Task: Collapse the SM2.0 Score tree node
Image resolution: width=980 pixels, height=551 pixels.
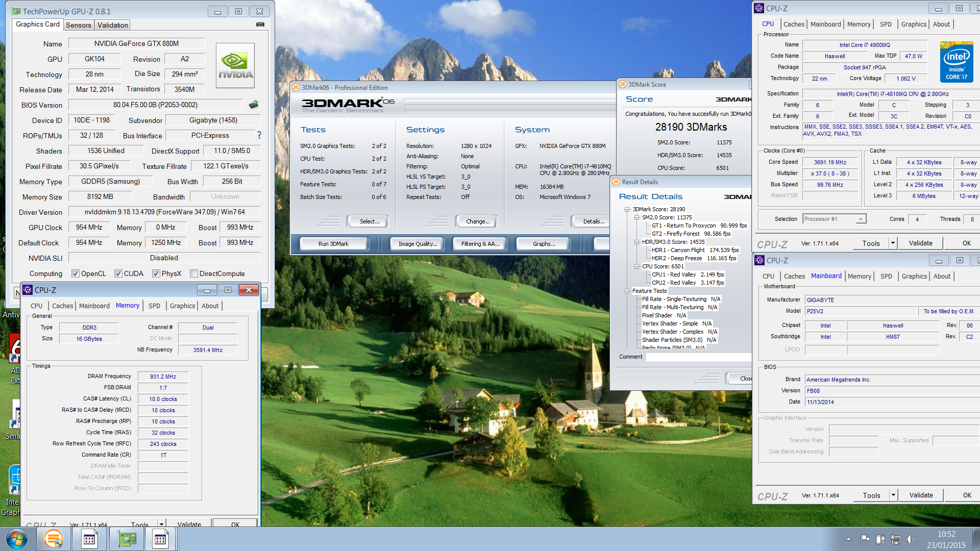Action: (x=637, y=217)
